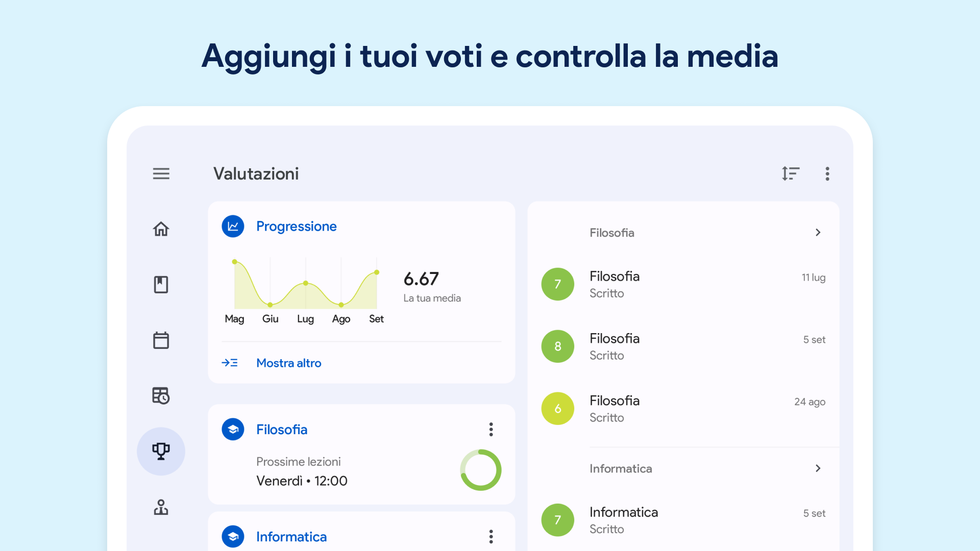Click the Progressione card title
This screenshot has height=551, width=980.
click(x=296, y=227)
